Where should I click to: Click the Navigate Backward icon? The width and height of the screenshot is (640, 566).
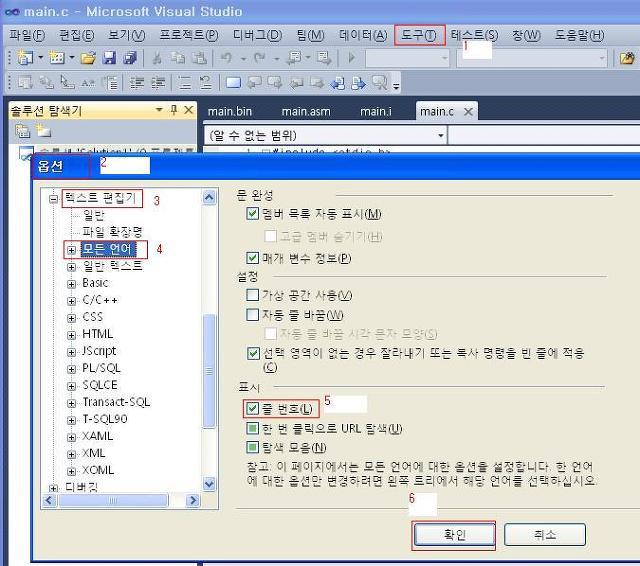pyautogui.click(x=293, y=58)
